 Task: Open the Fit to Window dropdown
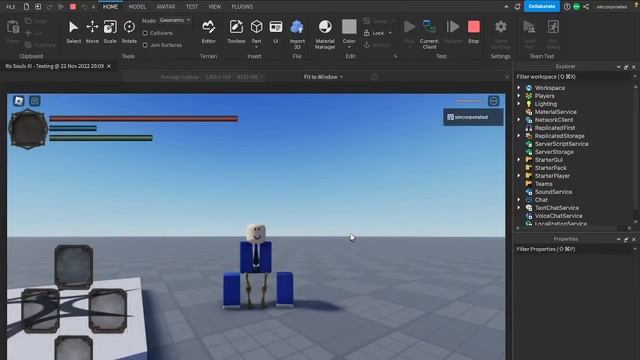point(323,77)
